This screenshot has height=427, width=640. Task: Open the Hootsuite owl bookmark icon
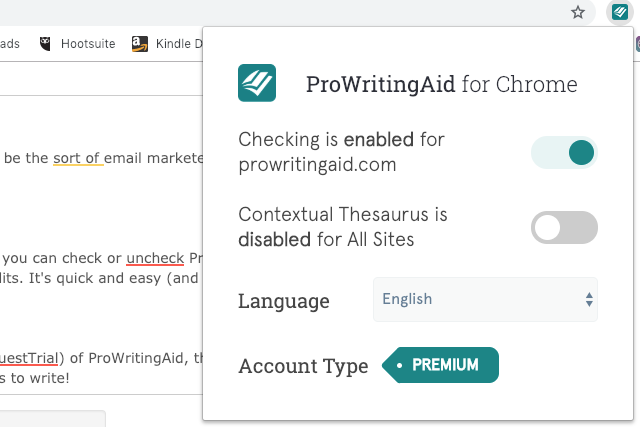coord(45,44)
